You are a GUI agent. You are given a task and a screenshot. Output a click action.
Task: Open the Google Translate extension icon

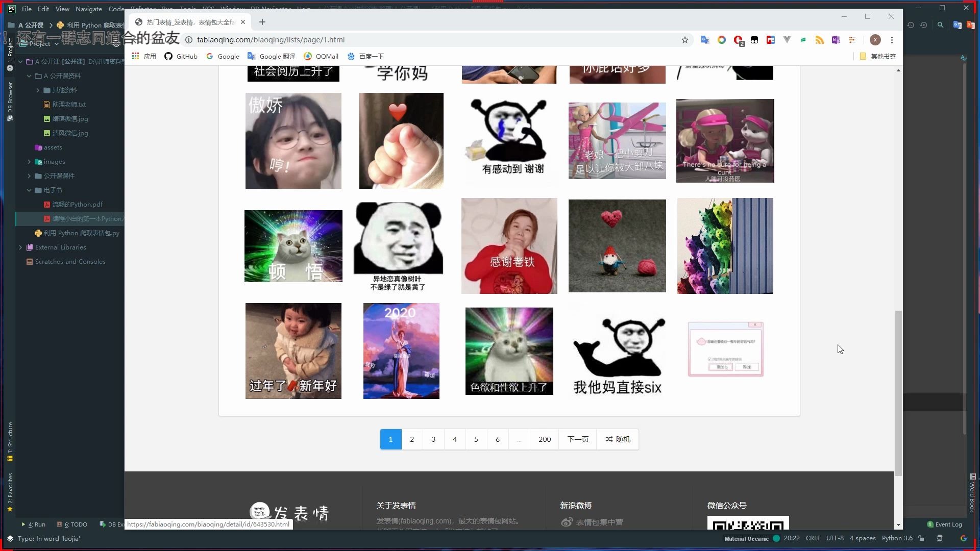pos(705,40)
